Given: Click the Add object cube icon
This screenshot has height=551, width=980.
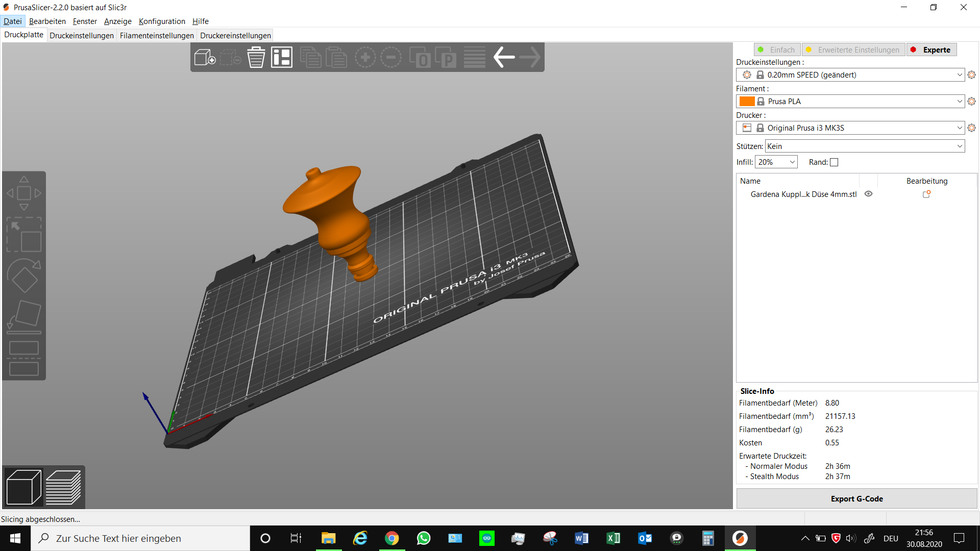Looking at the screenshot, I should (205, 57).
